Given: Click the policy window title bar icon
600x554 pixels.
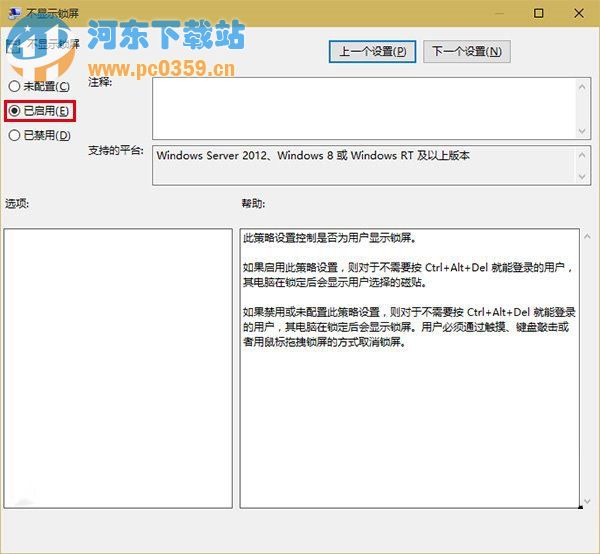Looking at the screenshot, I should [14, 13].
